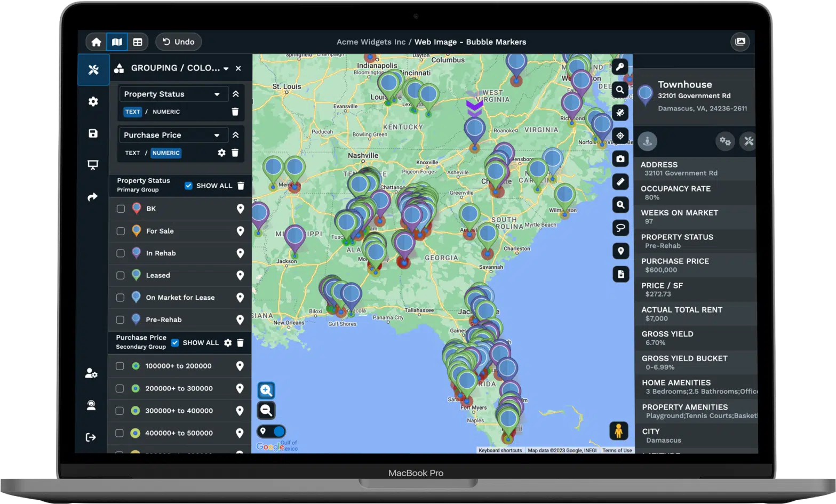836x504 pixels.
Task: Click the home icon in top bar
Action: 97,42
